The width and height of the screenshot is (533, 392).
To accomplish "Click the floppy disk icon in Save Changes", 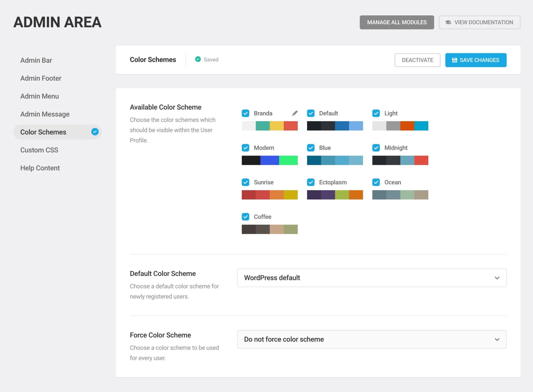I will [454, 60].
